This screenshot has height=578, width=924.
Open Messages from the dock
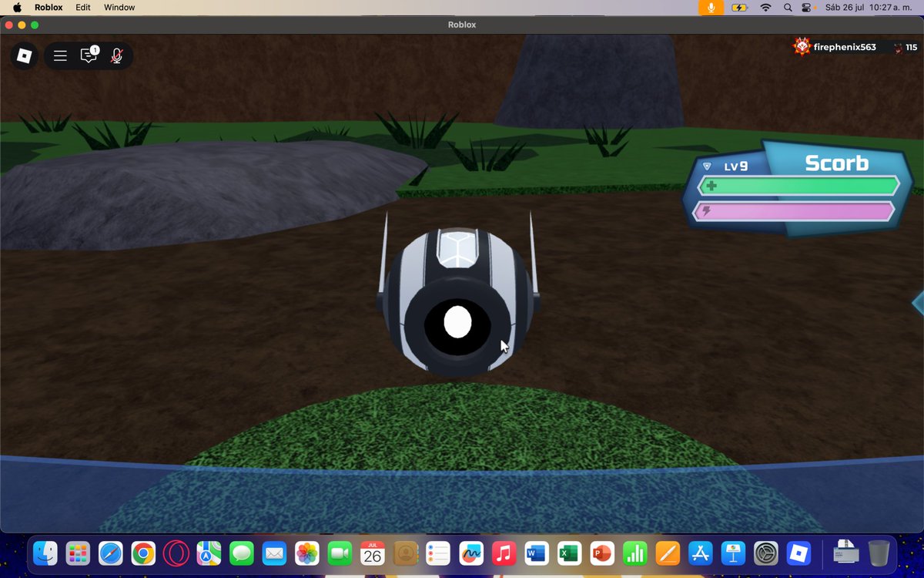click(x=242, y=553)
